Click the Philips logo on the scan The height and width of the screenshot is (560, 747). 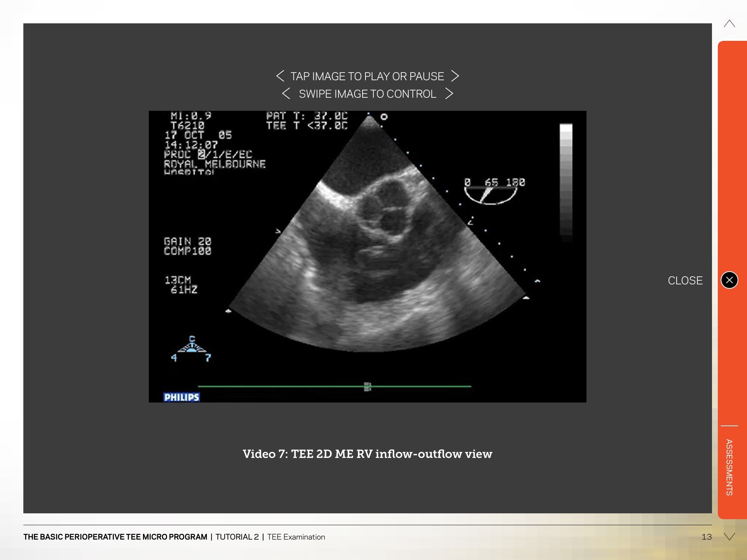181,397
